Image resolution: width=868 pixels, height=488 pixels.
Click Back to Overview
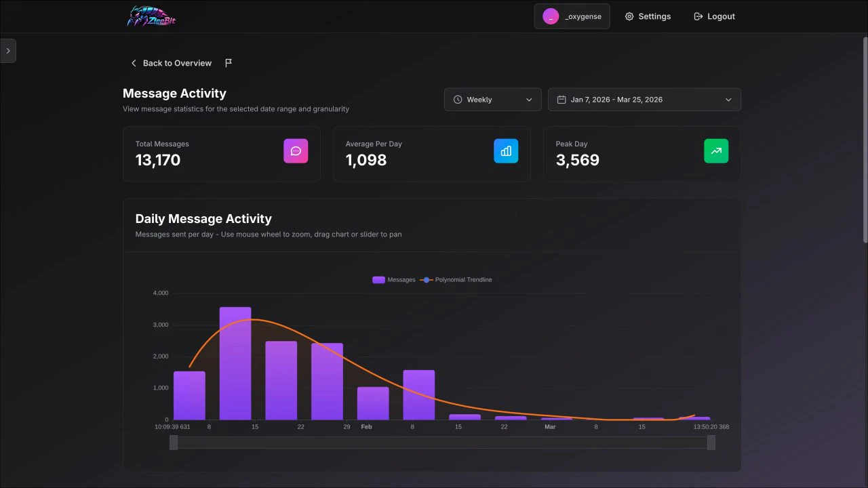(171, 62)
